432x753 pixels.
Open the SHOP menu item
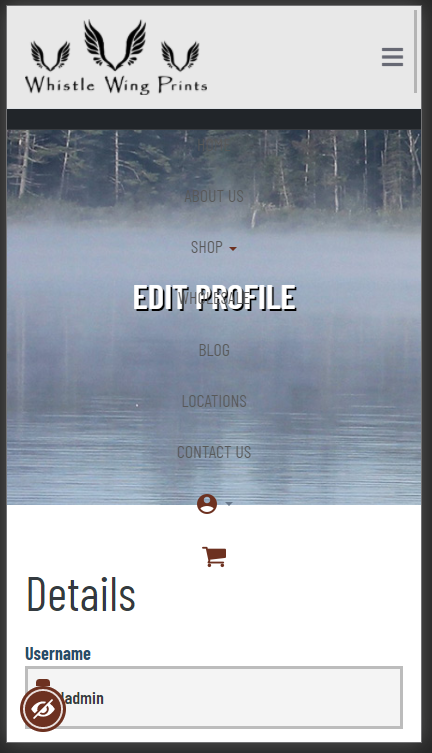click(207, 247)
